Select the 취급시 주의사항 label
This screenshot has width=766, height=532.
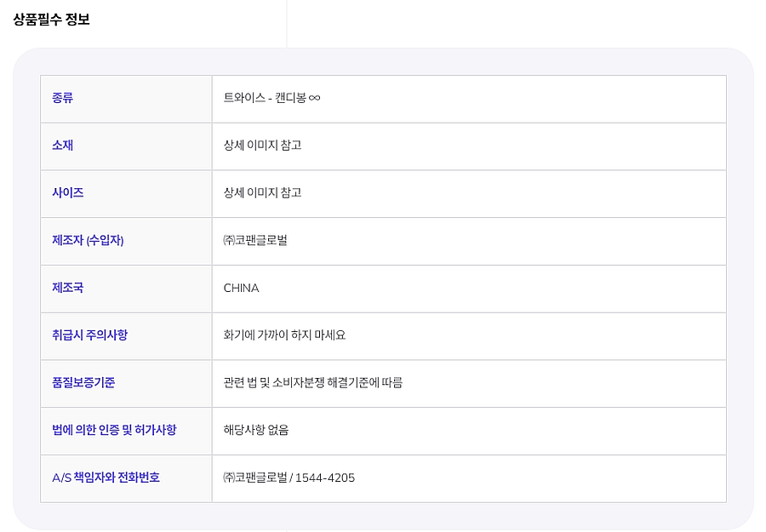click(89, 335)
